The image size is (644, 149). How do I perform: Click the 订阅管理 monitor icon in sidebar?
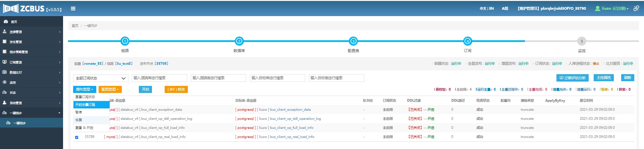(5, 62)
